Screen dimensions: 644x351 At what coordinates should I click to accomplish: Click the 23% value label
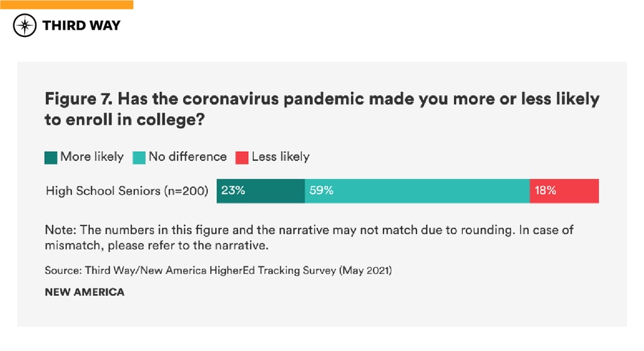pyautogui.click(x=233, y=191)
